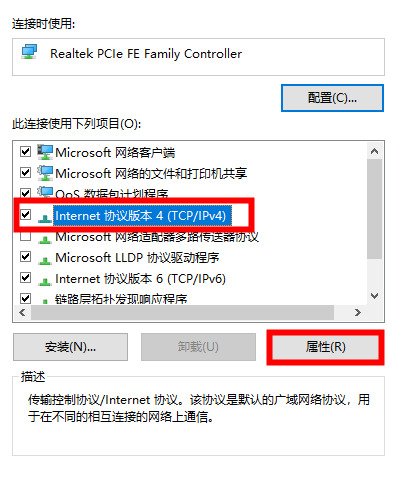Click the Microsoft LLDP 协议驱动程序 icon
Screen dimensions: 397x480
[45, 260]
